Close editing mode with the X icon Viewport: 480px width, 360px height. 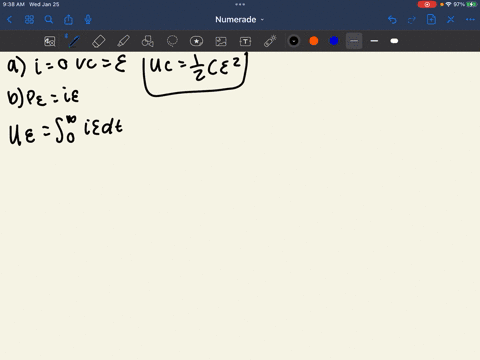click(451, 20)
